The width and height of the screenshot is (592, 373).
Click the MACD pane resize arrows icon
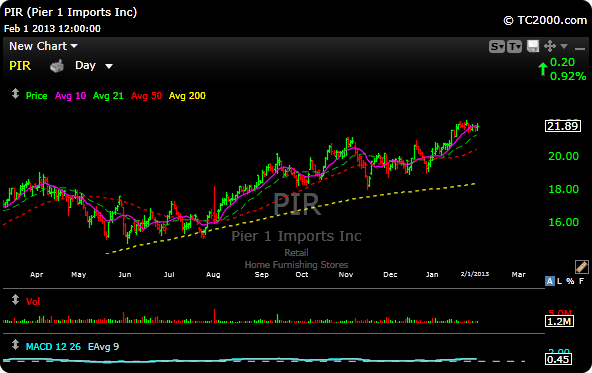tap(15, 345)
